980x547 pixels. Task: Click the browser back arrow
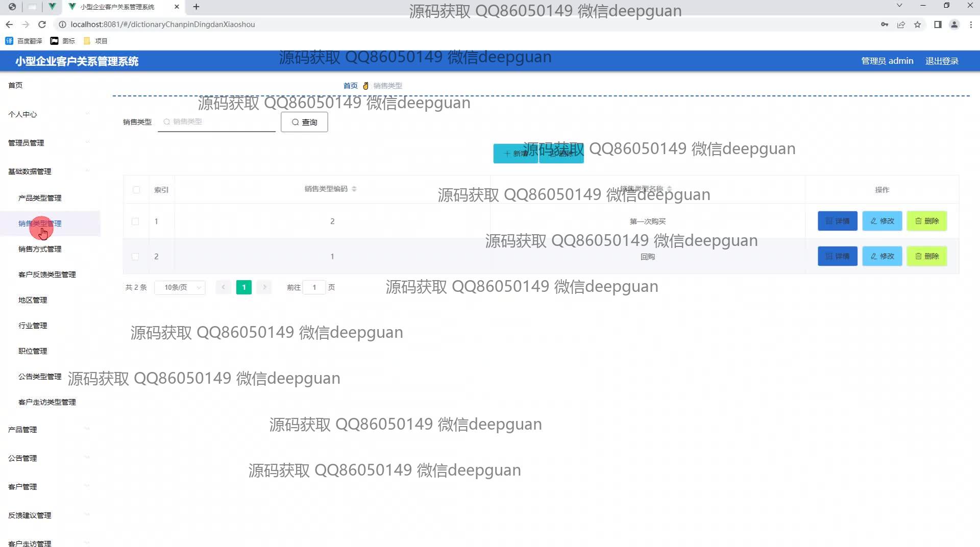pos(9,24)
